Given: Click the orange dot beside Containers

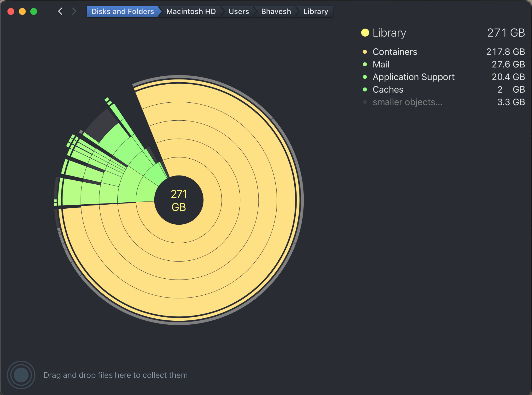Looking at the screenshot, I should tap(365, 52).
